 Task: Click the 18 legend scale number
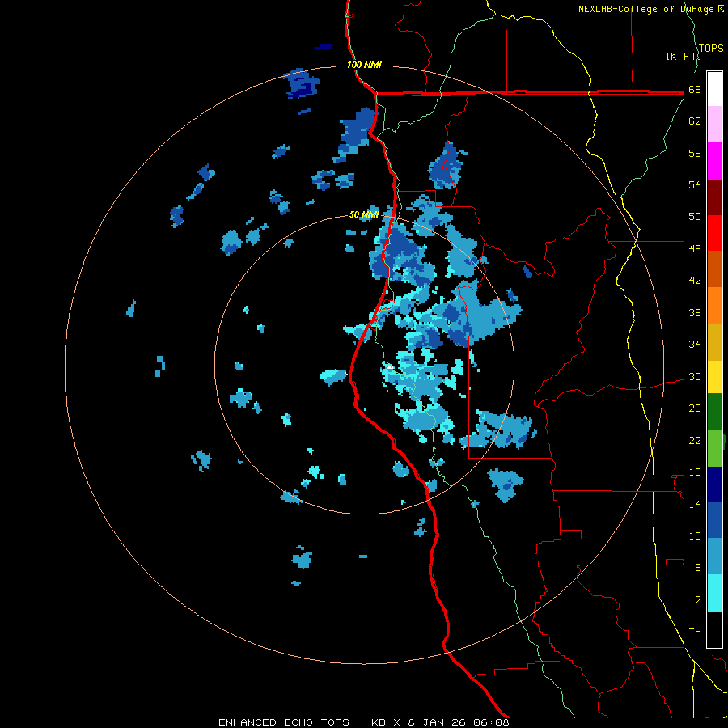695,472
